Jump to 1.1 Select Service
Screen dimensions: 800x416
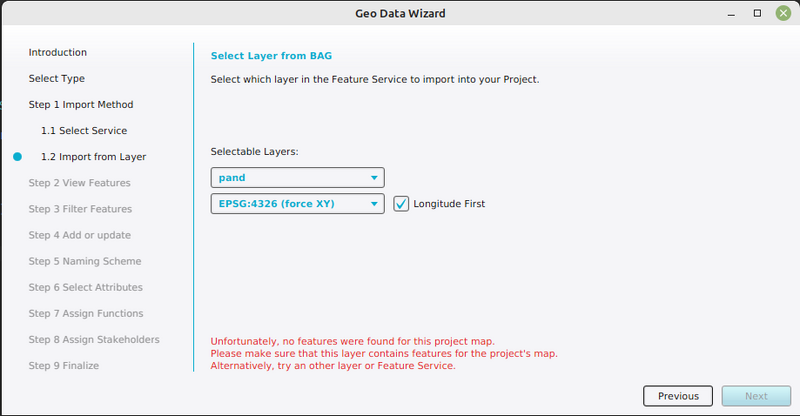83,131
